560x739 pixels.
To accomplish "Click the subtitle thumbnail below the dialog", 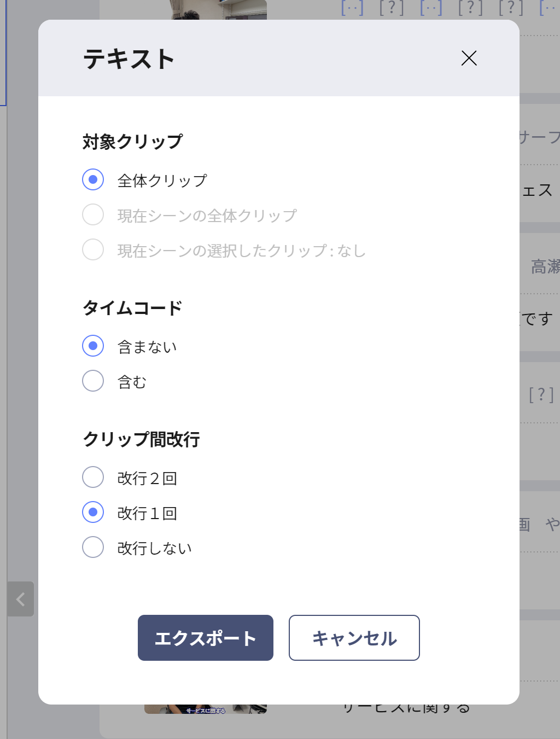I will click(206, 709).
